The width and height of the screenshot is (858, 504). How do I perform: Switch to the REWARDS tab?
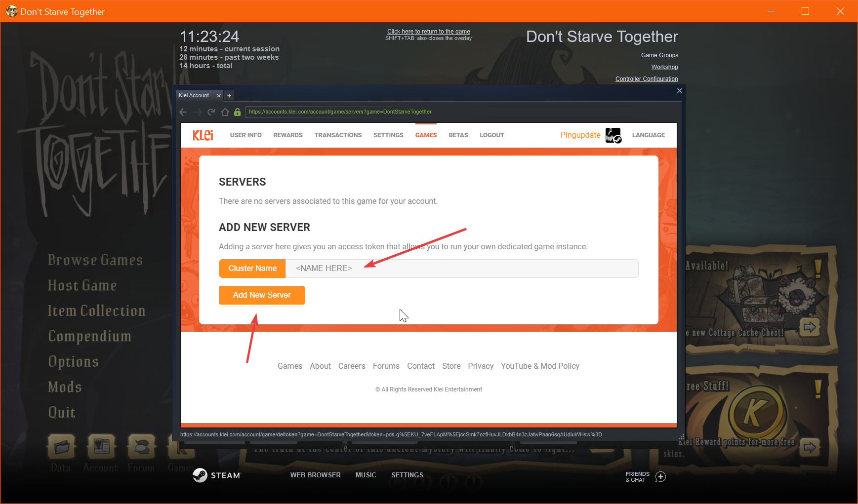tap(288, 135)
